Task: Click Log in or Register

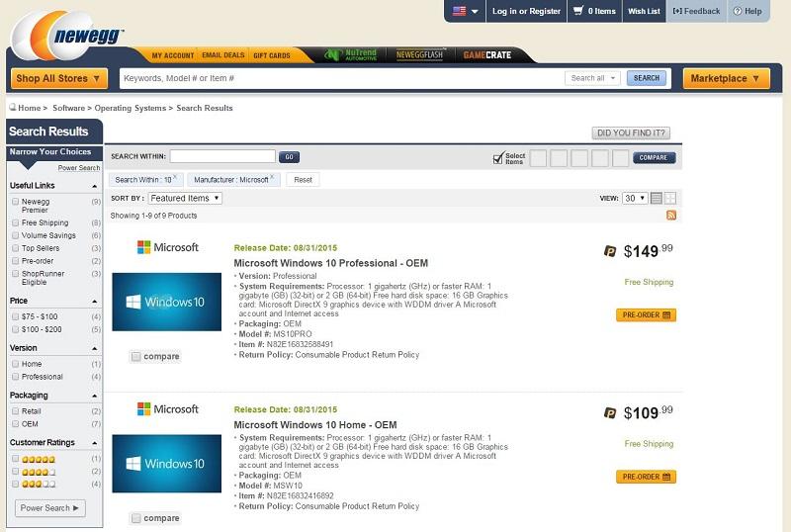Action: tap(526, 11)
